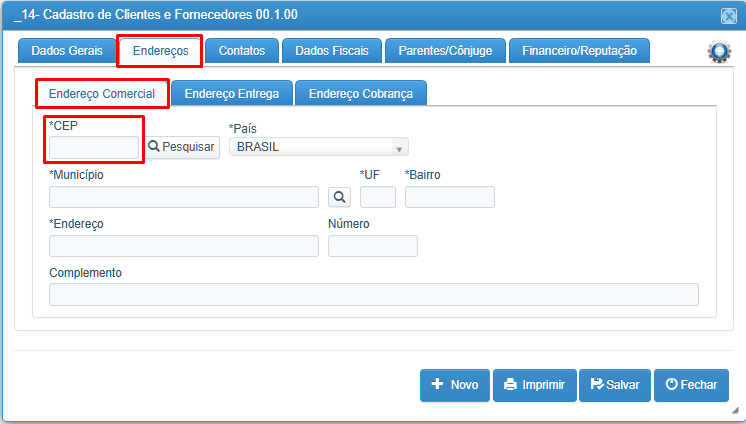746x424 pixels.
Task: Focus the Complemento text field
Action: [x=374, y=295]
